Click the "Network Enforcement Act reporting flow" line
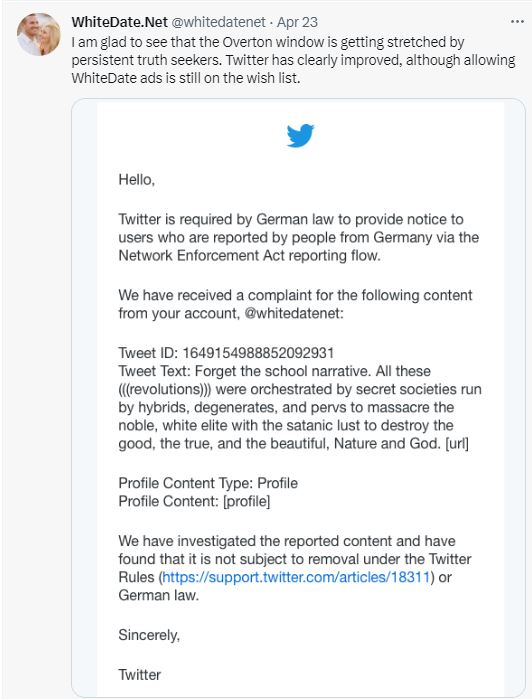This screenshot has height=699, width=532. [x=249, y=255]
